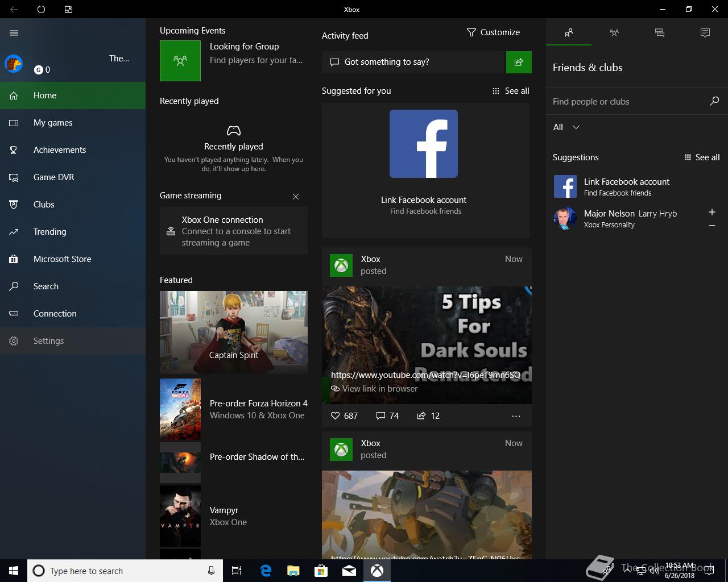Open Clubs in sidebar
The height and width of the screenshot is (582, 728).
point(73,205)
